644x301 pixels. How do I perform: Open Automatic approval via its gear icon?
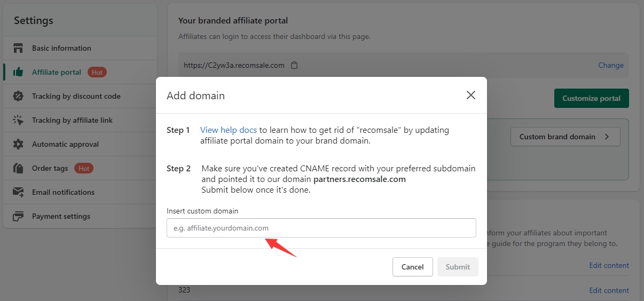pos(18,144)
